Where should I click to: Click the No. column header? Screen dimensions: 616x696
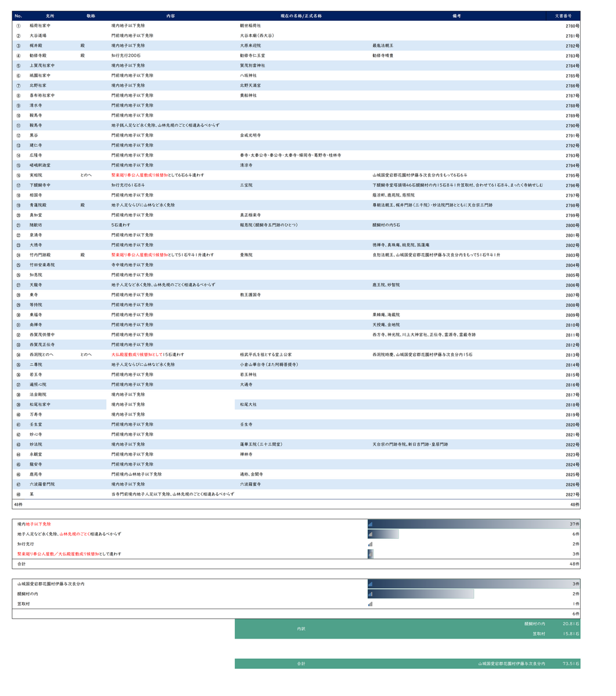click(x=18, y=16)
